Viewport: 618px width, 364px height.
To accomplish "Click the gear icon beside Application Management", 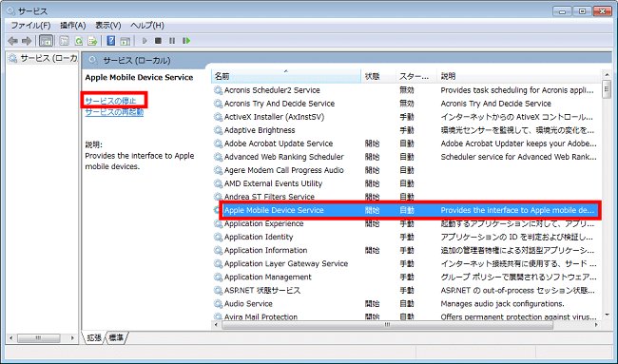I will coord(218,277).
